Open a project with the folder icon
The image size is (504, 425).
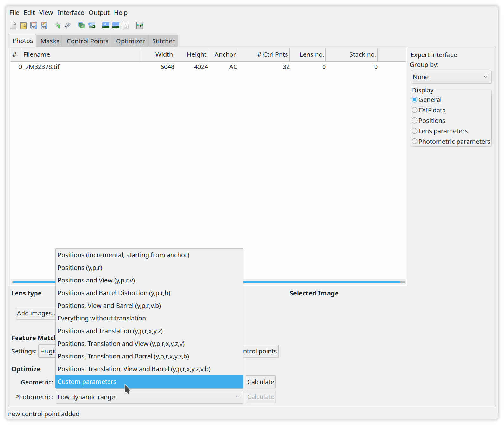pyautogui.click(x=23, y=25)
